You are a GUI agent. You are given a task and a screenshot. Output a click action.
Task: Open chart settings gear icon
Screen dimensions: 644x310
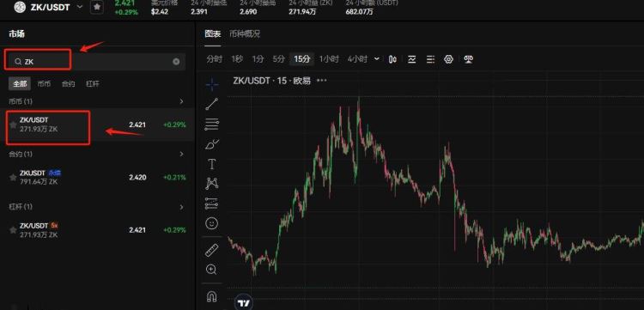[448, 59]
